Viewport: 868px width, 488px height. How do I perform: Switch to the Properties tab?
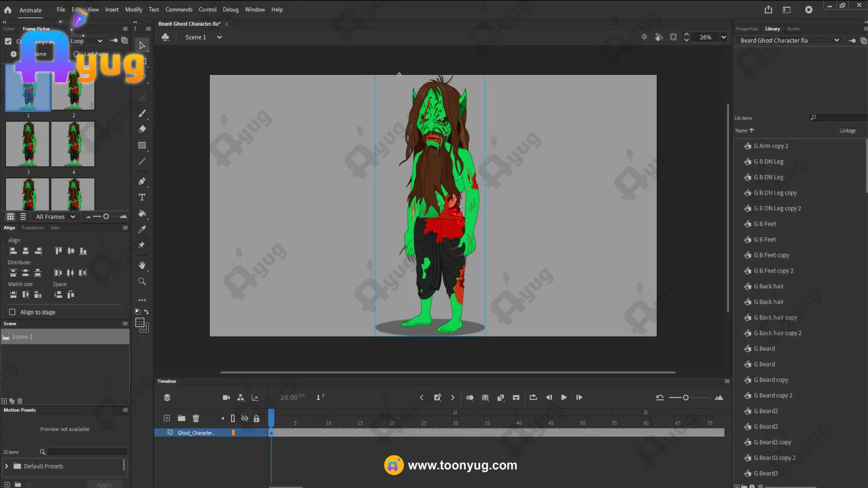pyautogui.click(x=746, y=29)
